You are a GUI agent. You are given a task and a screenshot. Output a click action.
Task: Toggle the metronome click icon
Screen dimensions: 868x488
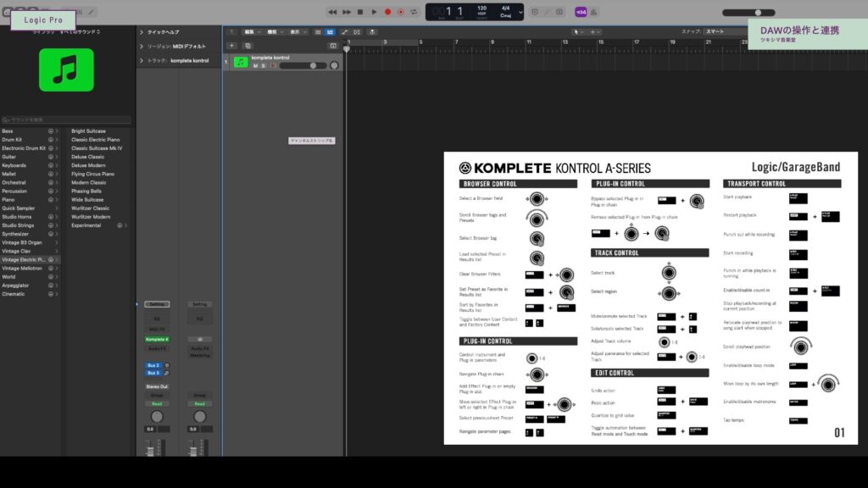pos(593,12)
